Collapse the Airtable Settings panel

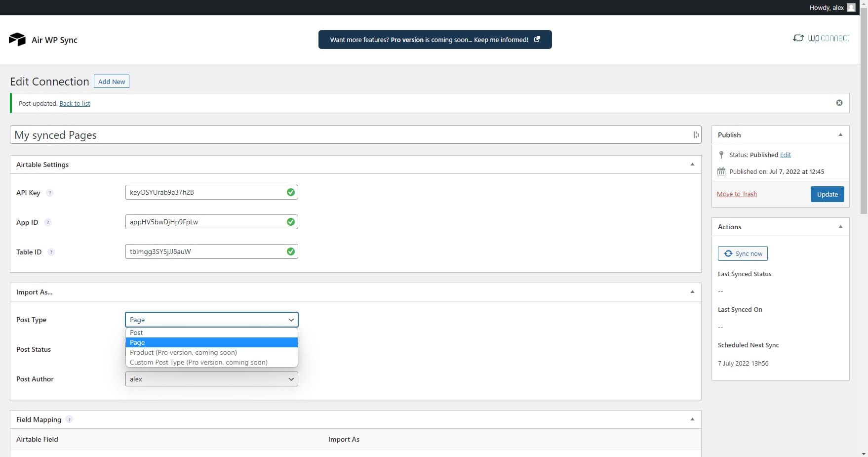click(692, 165)
